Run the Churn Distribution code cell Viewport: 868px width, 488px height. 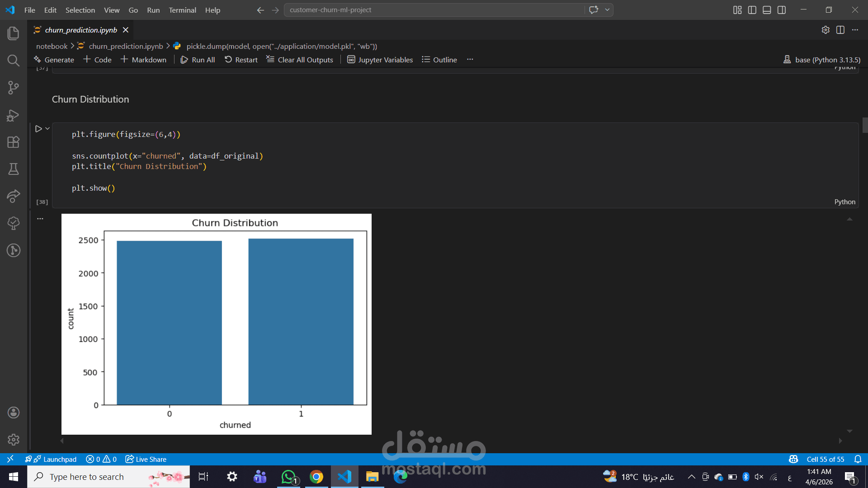(38, 129)
